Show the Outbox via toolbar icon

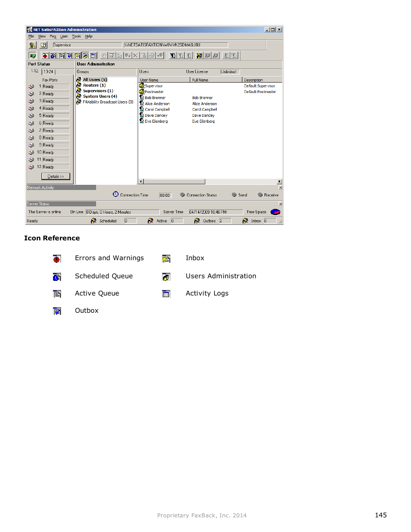pos(69,56)
